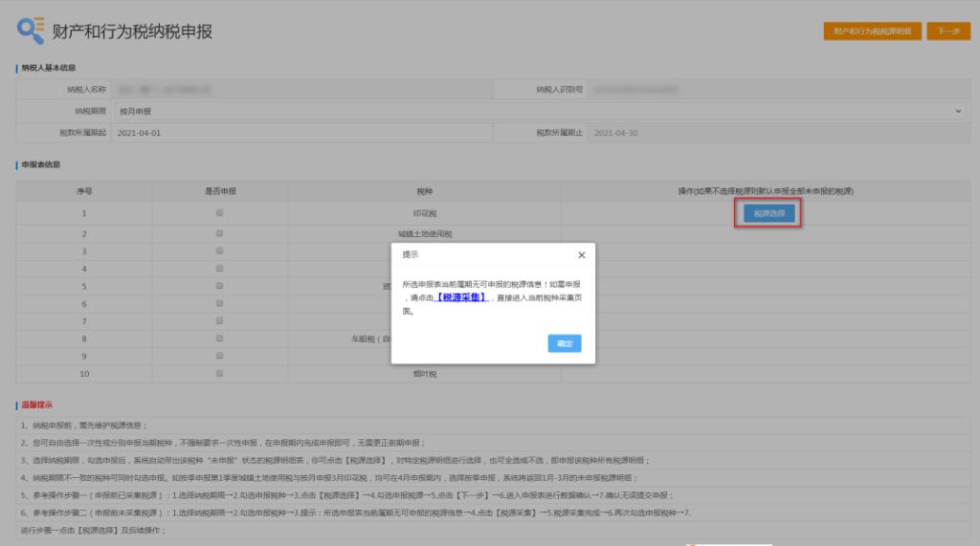Viewport: 980px width, 546px height.
Task: Toggle the 是否申报 checkbox in row 5
Action: 220,286
